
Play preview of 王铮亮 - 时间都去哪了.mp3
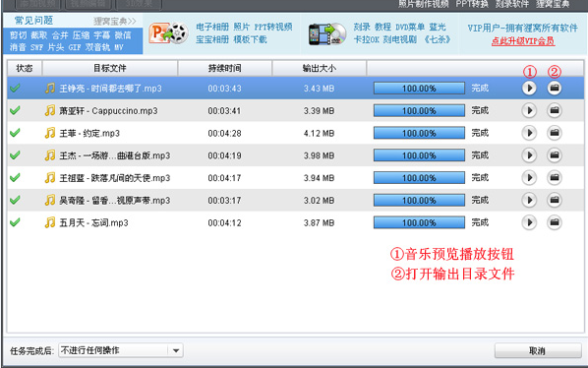[x=529, y=89]
